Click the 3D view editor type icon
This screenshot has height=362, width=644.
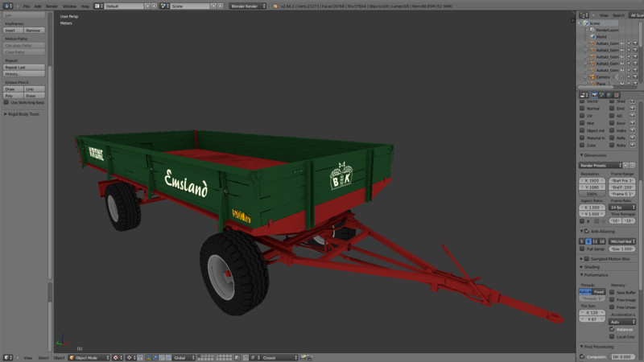(x=8, y=358)
